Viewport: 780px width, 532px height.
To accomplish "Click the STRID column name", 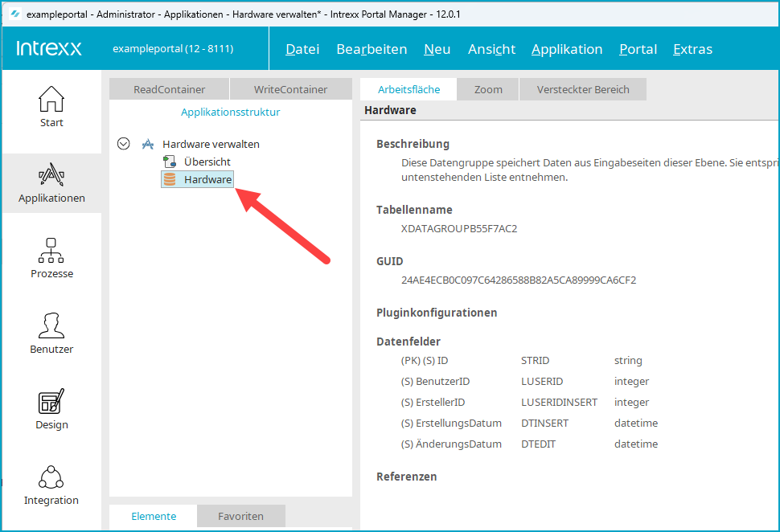I will (x=536, y=361).
